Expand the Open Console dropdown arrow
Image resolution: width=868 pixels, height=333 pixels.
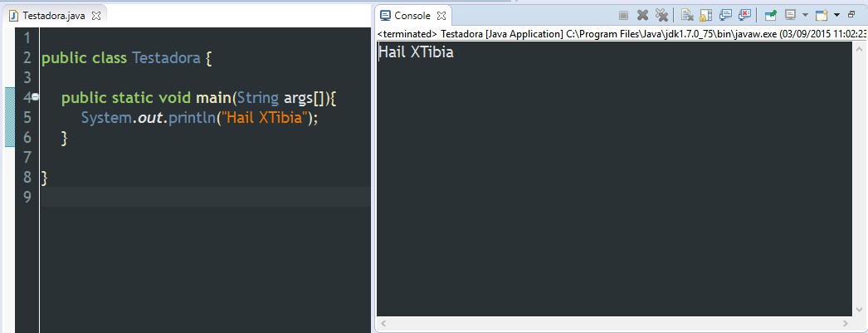coord(836,15)
